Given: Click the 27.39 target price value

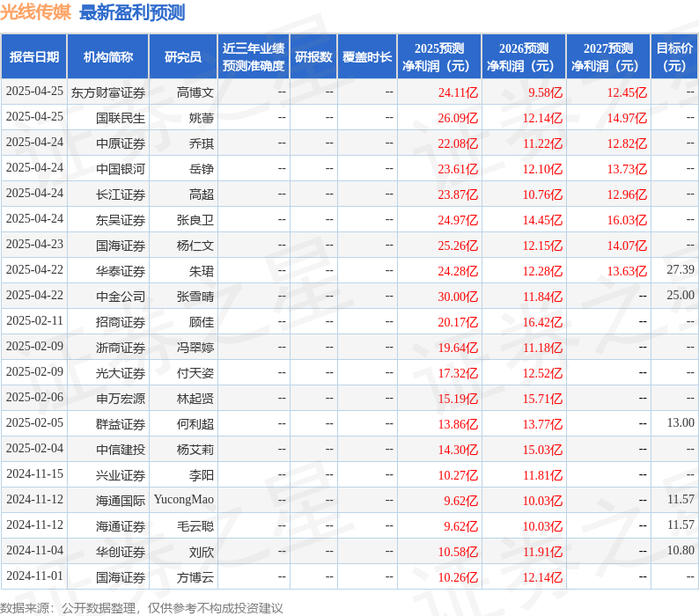Looking at the screenshot, I should pyautogui.click(x=680, y=270).
